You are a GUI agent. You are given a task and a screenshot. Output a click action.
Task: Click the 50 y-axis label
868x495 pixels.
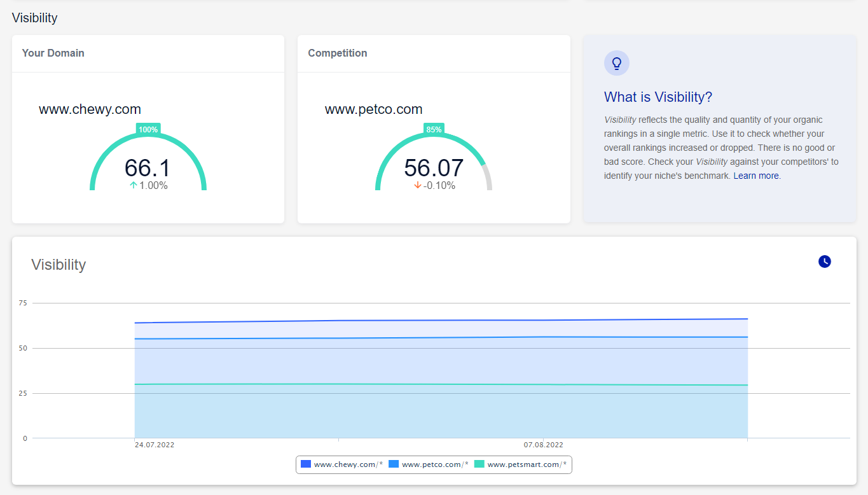pyautogui.click(x=24, y=348)
